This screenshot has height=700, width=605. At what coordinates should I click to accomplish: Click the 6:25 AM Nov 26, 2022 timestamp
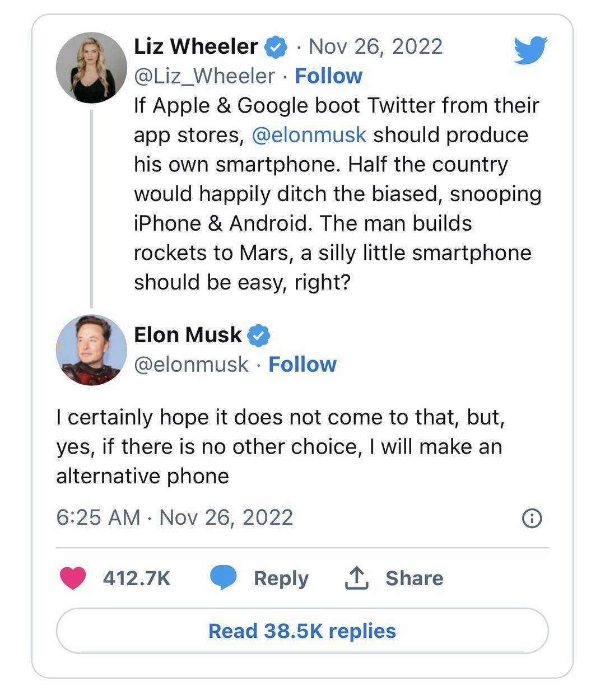pyautogui.click(x=175, y=517)
